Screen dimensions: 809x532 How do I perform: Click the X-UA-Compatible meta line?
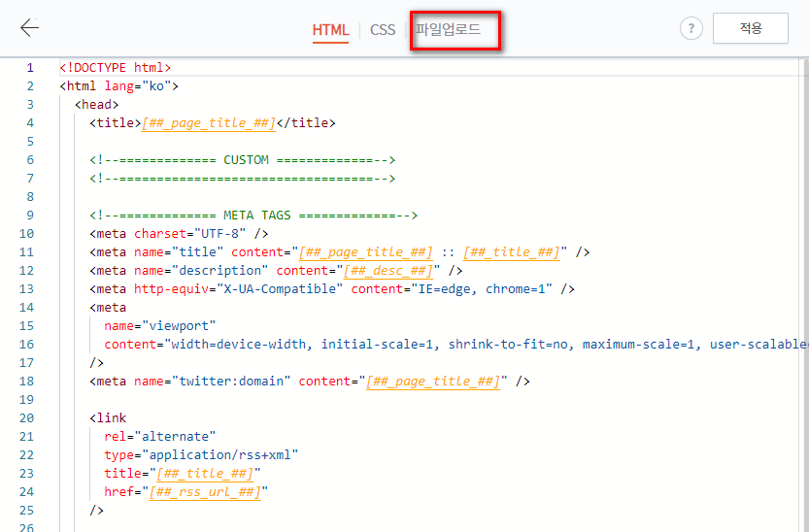[332, 288]
